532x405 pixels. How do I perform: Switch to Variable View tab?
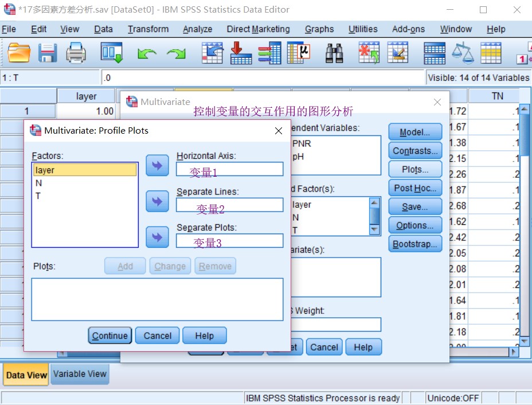tap(80, 374)
